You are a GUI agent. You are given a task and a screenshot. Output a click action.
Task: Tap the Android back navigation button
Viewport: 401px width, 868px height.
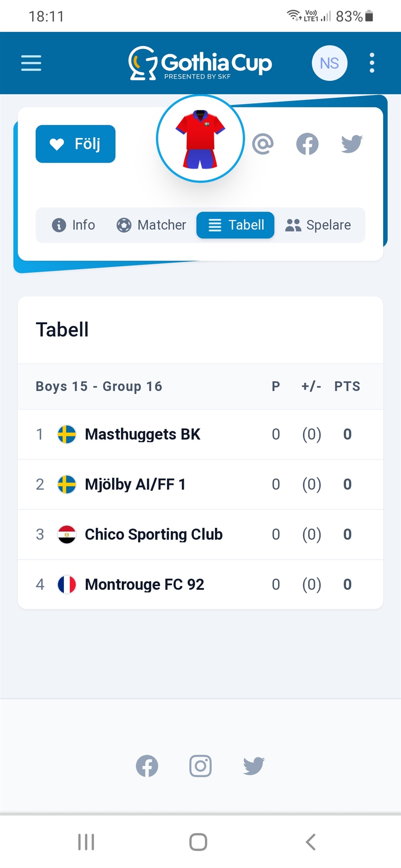point(311,842)
